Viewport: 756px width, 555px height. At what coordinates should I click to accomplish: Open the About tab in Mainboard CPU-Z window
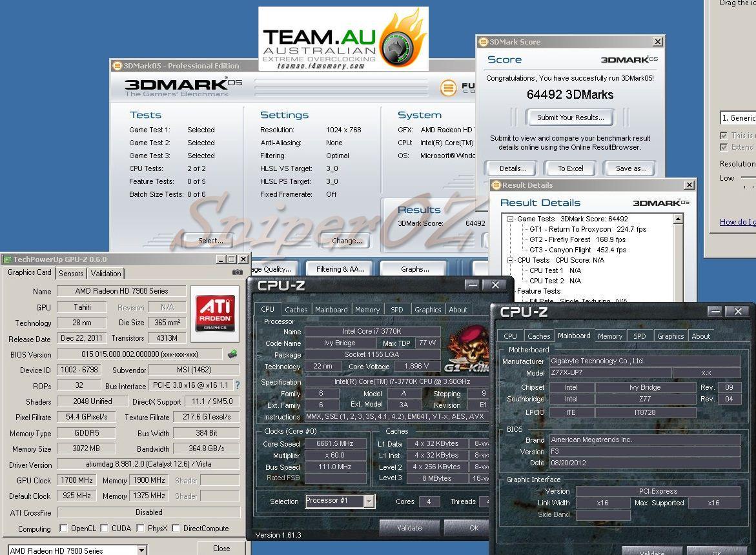(700, 336)
